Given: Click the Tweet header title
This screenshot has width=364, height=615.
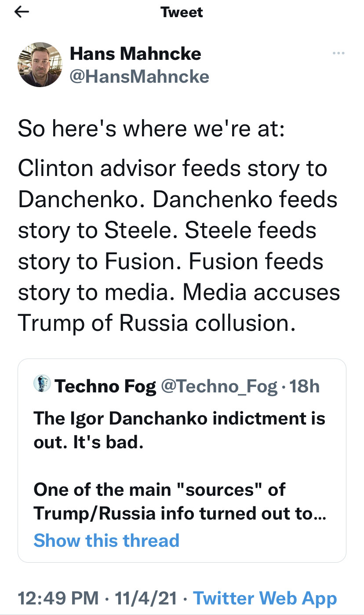Looking at the screenshot, I should click(182, 12).
